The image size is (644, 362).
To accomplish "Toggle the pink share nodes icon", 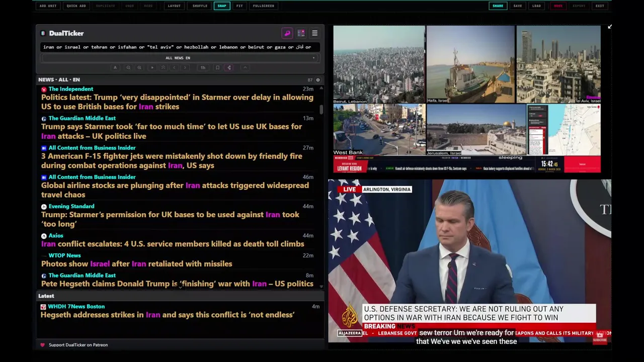I will click(229, 67).
